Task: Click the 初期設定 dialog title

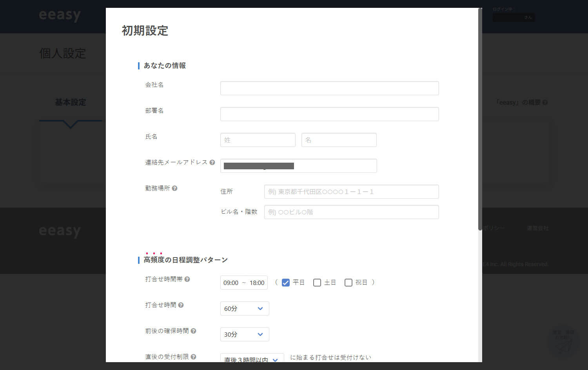Action: pos(145,31)
